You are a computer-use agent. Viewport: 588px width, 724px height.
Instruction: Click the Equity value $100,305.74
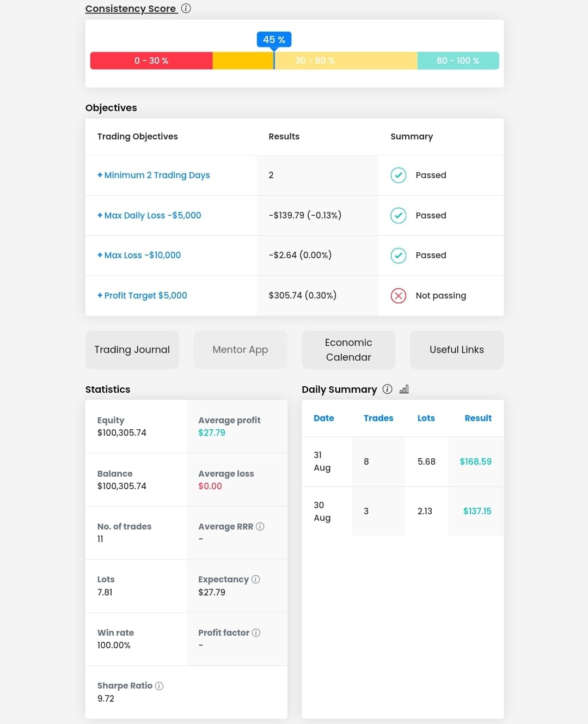122,433
